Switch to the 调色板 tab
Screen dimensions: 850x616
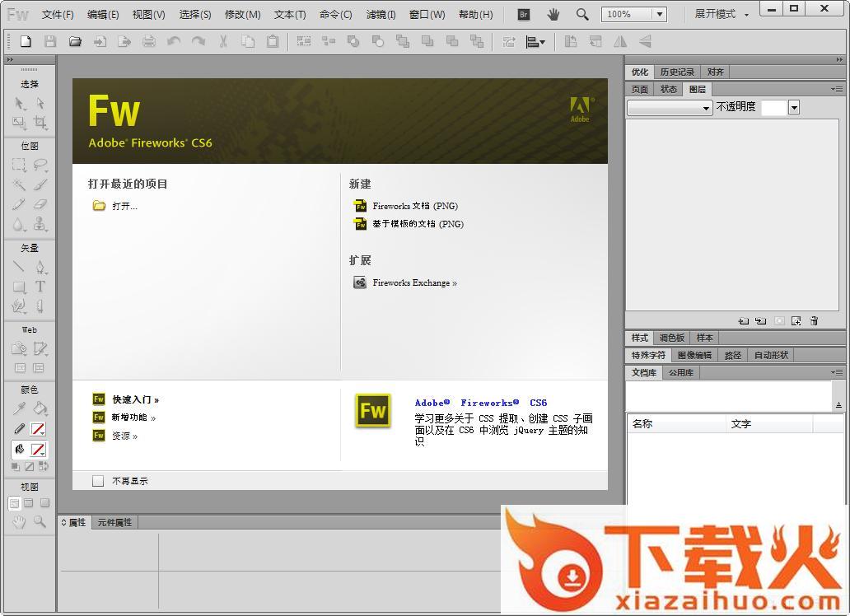[x=671, y=338]
